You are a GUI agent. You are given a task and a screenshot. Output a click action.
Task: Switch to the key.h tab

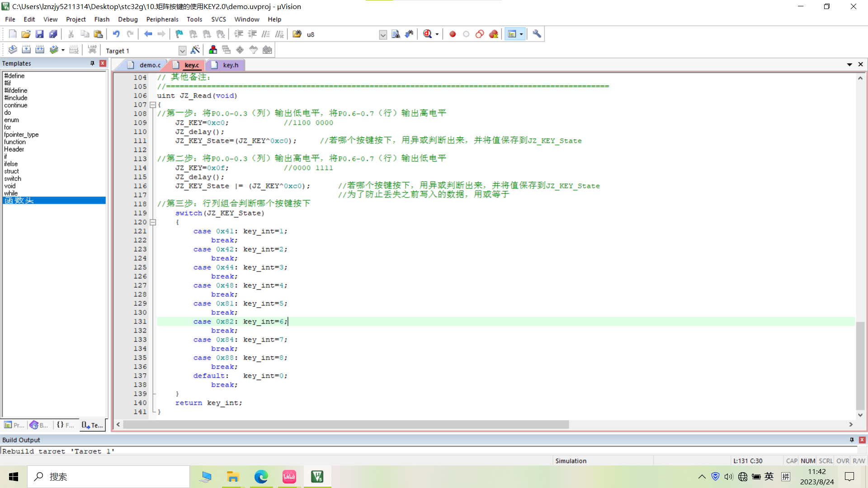[225, 65]
